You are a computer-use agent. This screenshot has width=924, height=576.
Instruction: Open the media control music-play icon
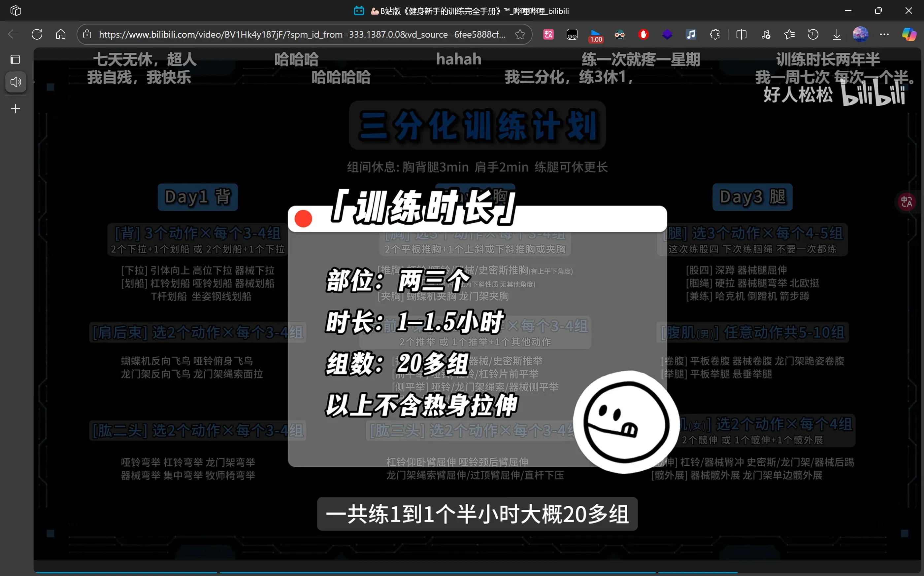766,34
